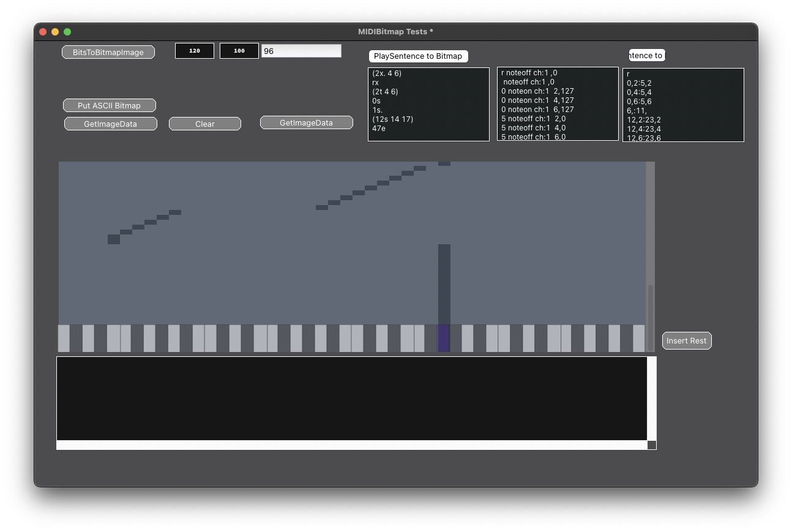Click the 'rx' line in sentence box
The width and height of the screenshot is (792, 532).
[376, 82]
